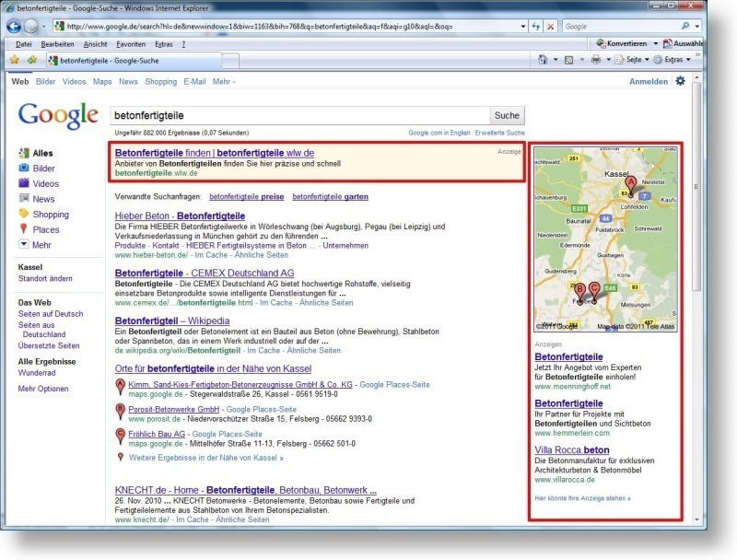Image resolution: width=737 pixels, height=560 pixels.
Task: Open Favorites star icon
Action: [15, 60]
